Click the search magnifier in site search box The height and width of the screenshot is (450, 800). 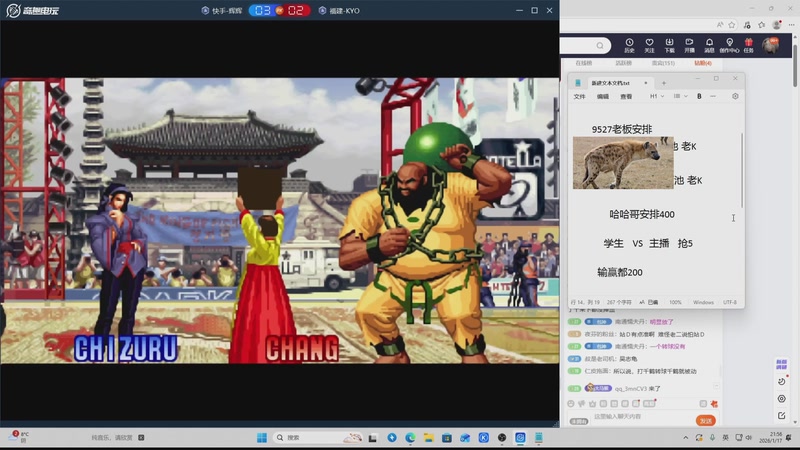(600, 45)
